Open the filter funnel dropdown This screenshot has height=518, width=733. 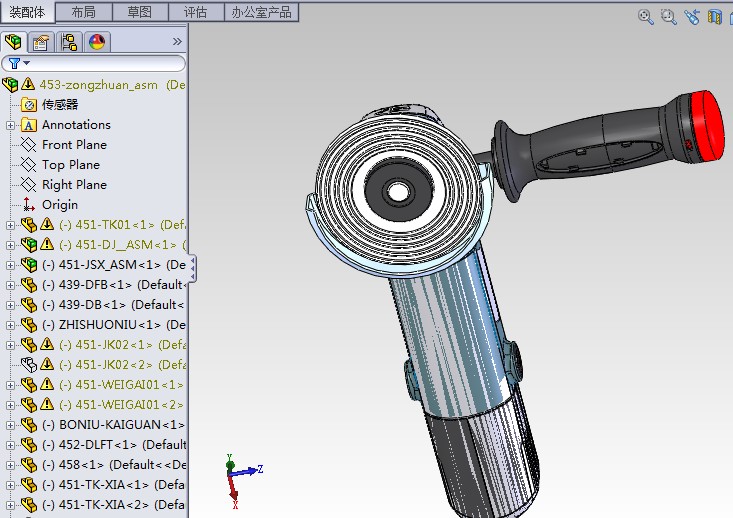tap(19, 63)
